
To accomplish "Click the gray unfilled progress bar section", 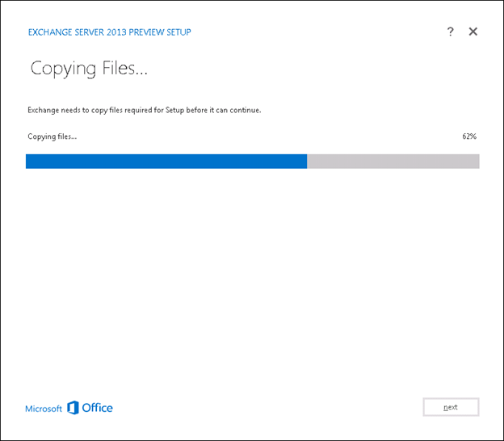I will [x=393, y=162].
